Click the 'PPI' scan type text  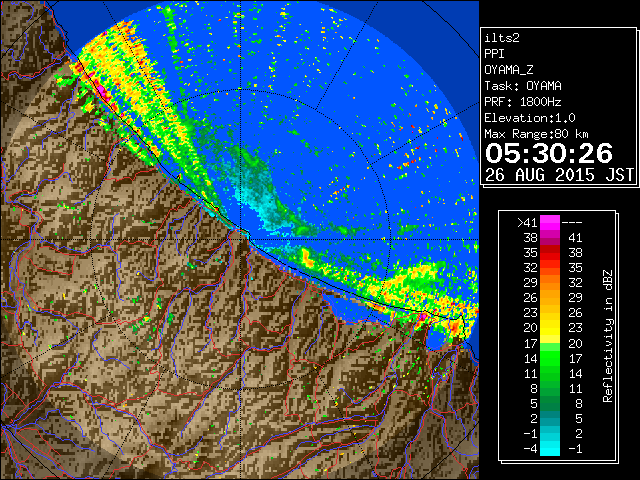click(x=494, y=54)
